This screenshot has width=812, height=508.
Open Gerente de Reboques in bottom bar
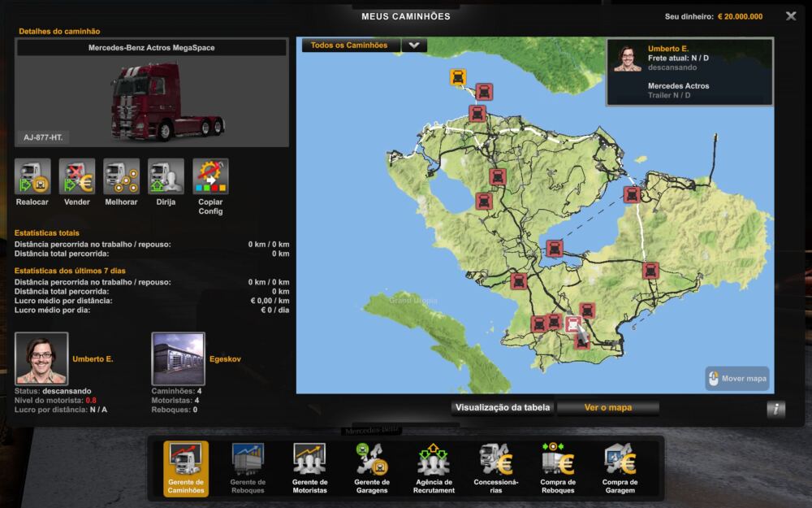tap(248, 469)
